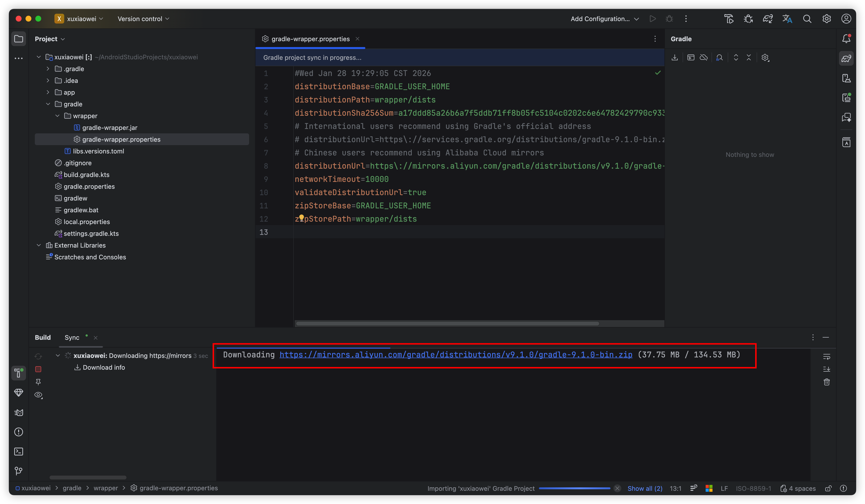865x504 pixels.
Task: Open Terminal tool window icon
Action: click(x=19, y=452)
